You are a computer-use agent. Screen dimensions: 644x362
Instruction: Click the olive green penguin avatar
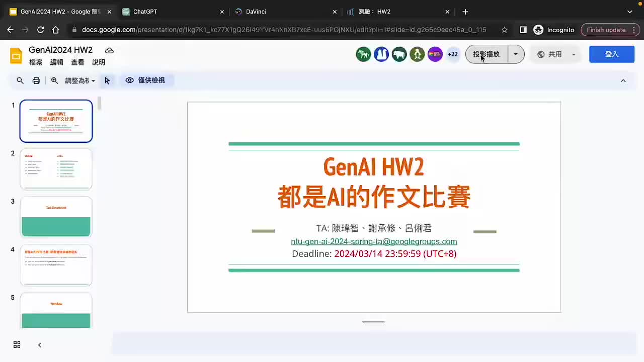tap(417, 54)
